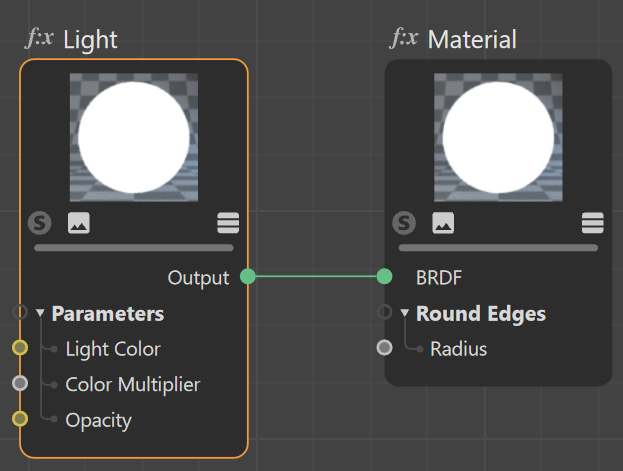
Task: Click the f:x icon beside Material title
Action: (x=404, y=39)
